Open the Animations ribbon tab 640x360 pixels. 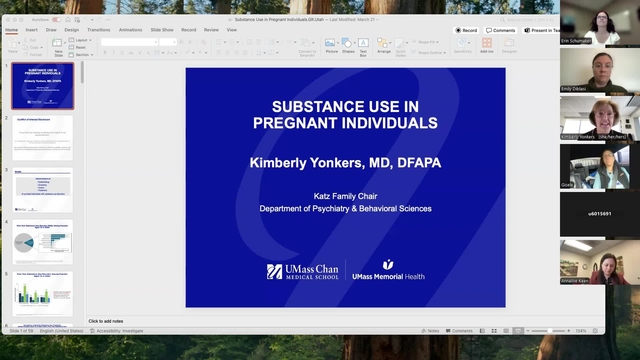(x=131, y=30)
